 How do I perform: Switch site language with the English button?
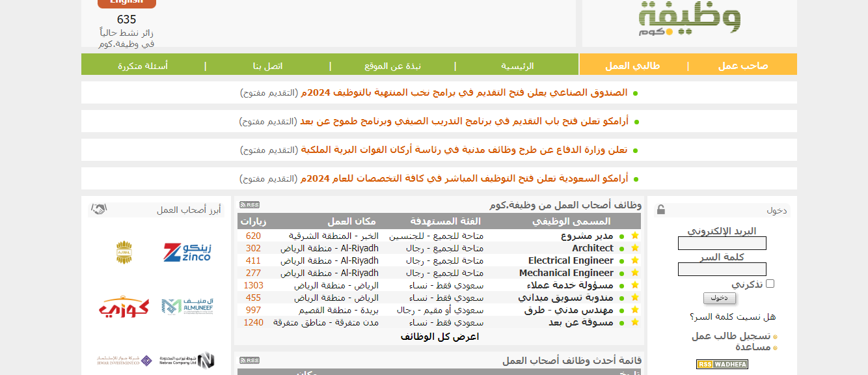point(127,3)
